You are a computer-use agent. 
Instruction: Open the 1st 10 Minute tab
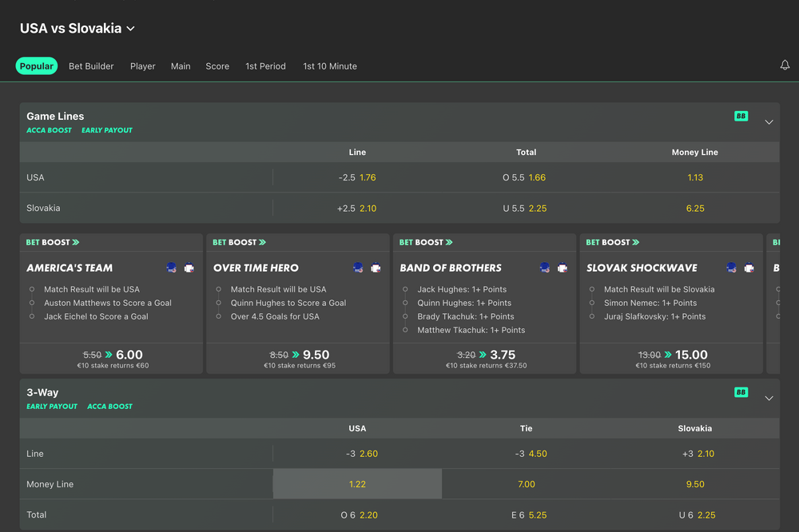(330, 66)
